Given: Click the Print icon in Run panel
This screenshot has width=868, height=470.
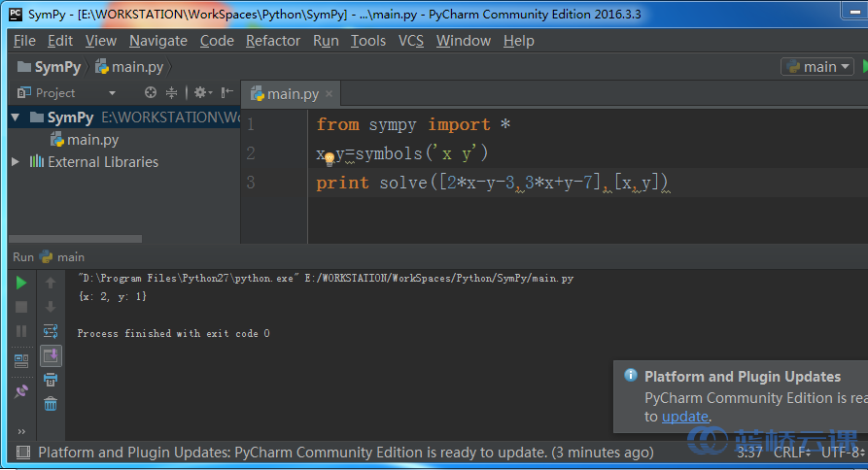Looking at the screenshot, I should 51,380.
